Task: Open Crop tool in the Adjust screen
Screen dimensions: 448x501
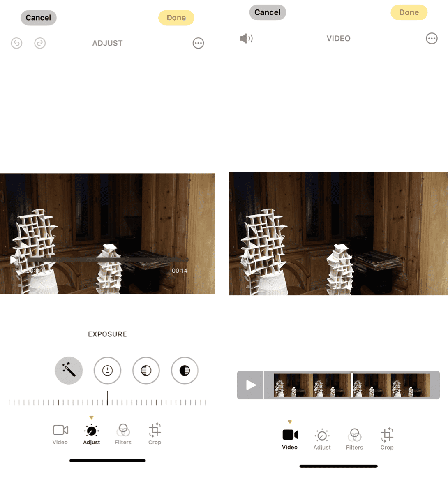Action: pos(155,434)
